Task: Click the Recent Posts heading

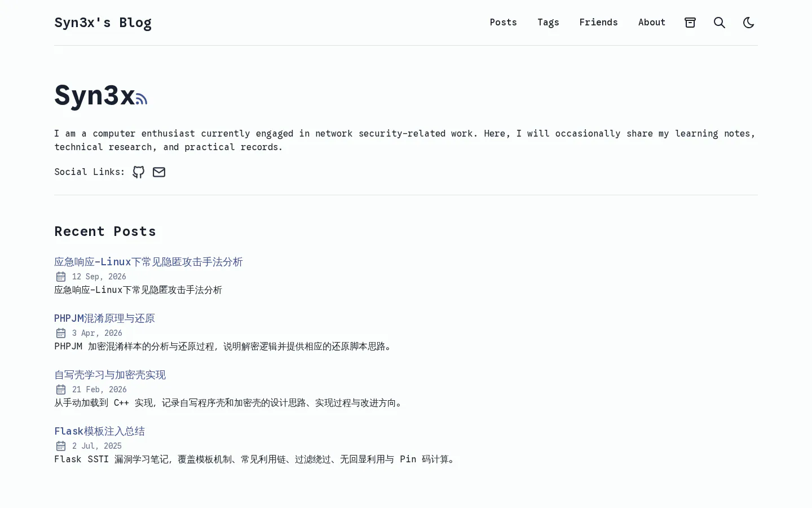Action: (x=105, y=231)
